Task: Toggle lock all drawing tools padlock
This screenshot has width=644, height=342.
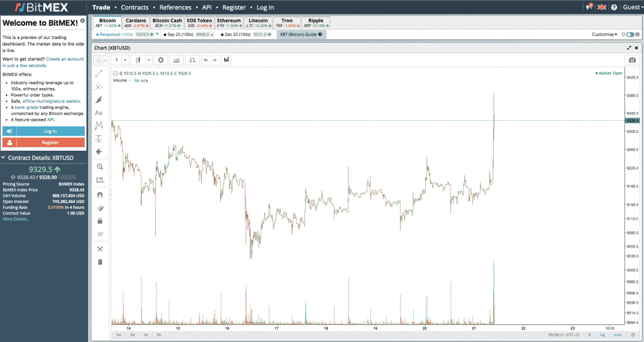Action: (x=100, y=221)
